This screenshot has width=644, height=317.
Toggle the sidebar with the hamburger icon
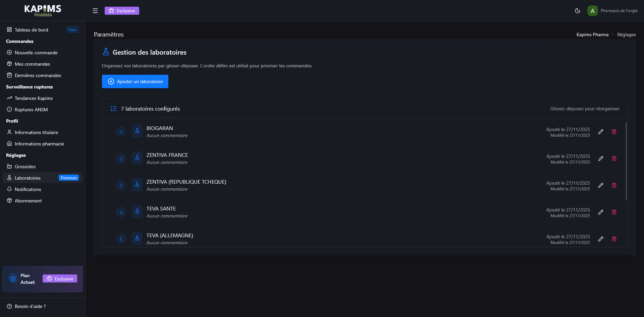pos(95,11)
